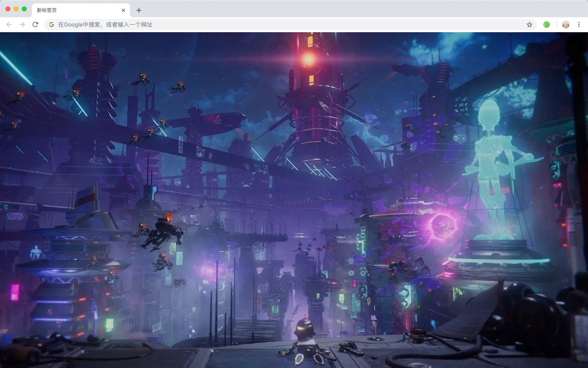Click the Google logo in the address bar
Viewport: 588px width, 368px height.
click(51, 24)
